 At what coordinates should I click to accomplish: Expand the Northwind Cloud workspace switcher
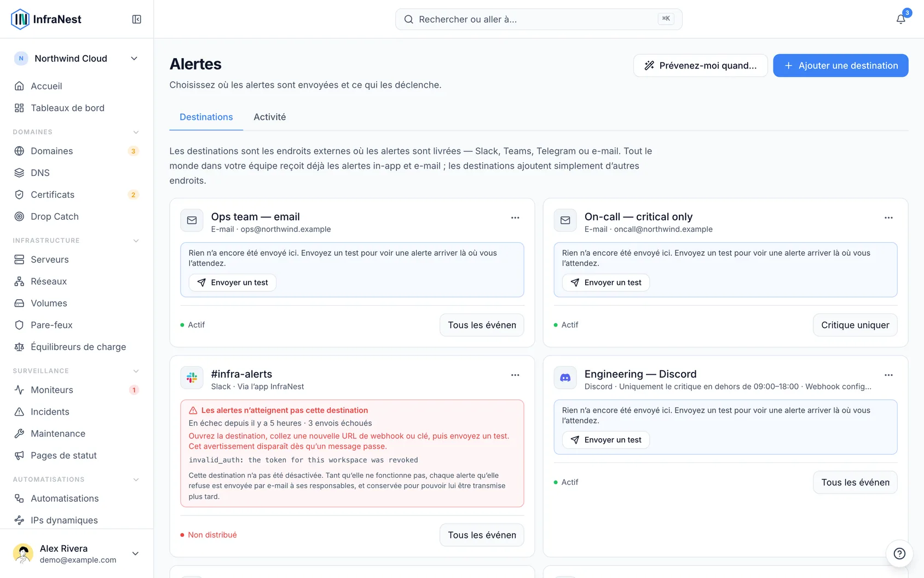point(77,59)
